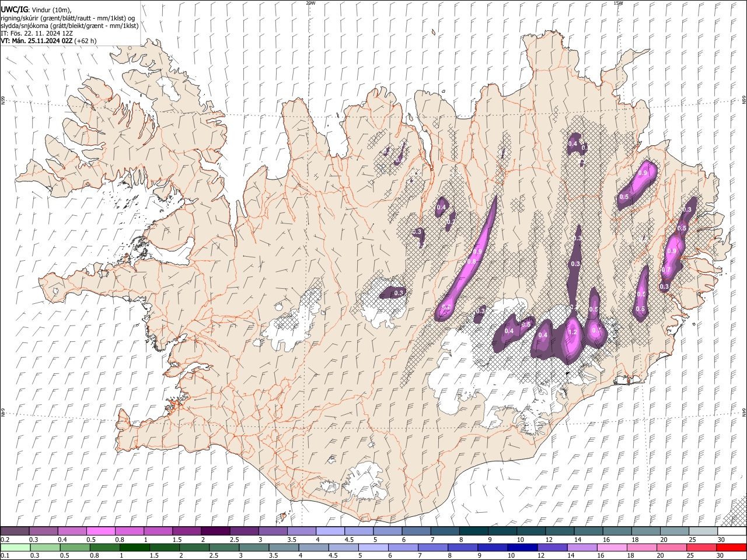
Task: Click the '1.2' precipitation value on the map
Action: point(573,332)
